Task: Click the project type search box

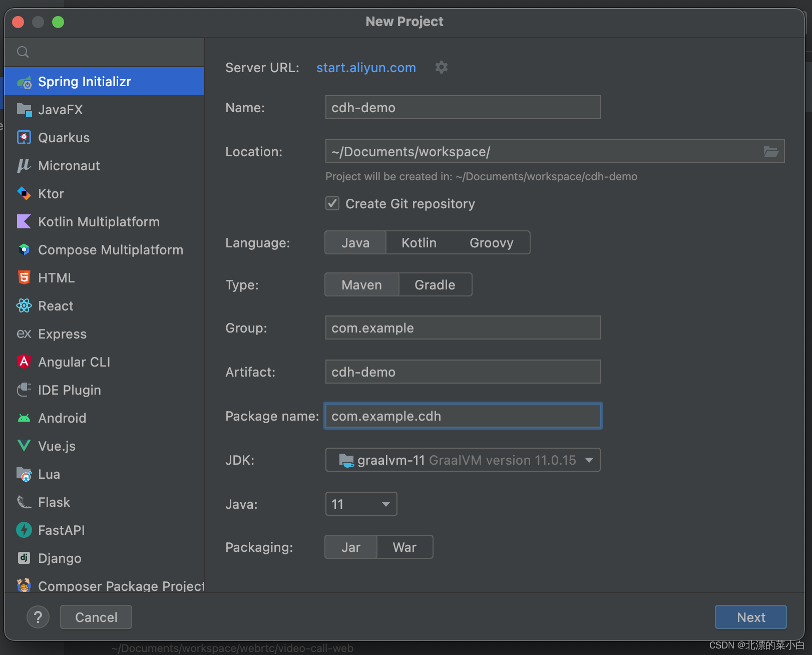Action: pos(104,52)
